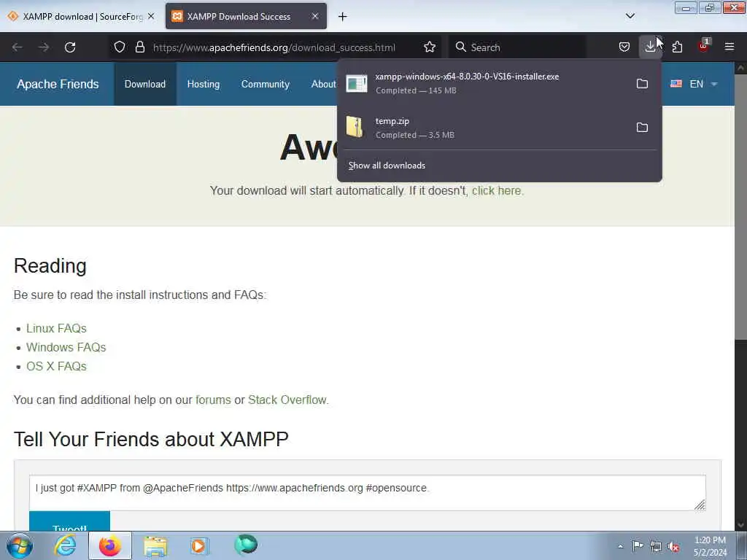Launch Internet Explorer from taskbar
The image size is (747, 560).
pos(65,545)
